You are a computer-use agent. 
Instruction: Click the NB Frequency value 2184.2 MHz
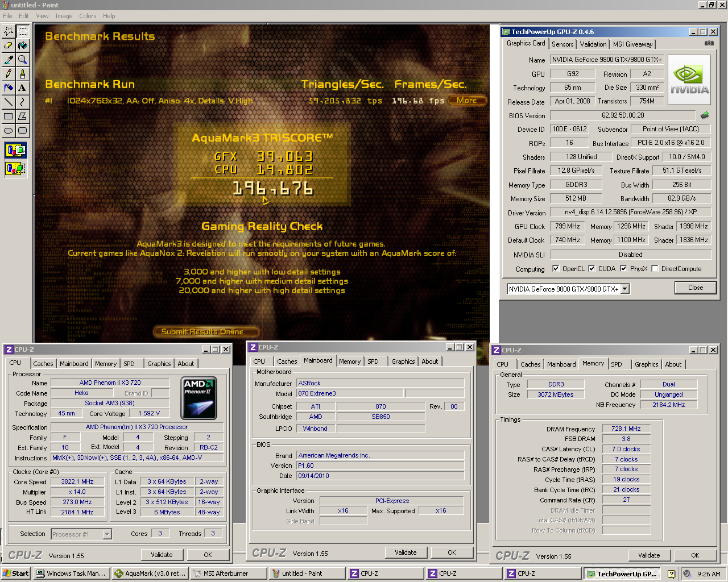[669, 405]
